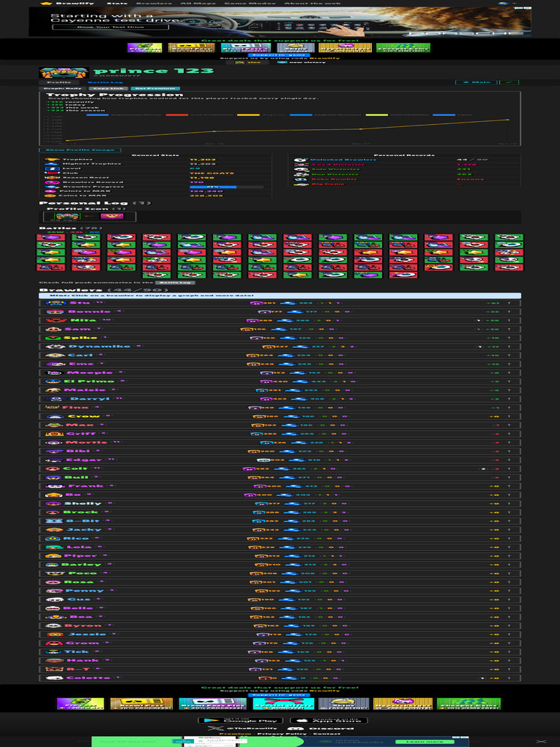This screenshot has height=747, width=560.
Task: Click the Sam brawler portrait icon
Action: click(52, 329)
